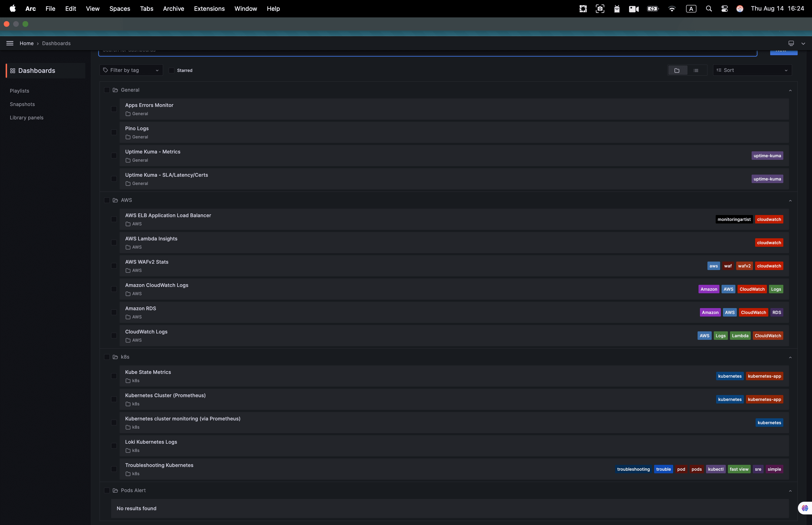Open the Spaces menu in menu bar
The image size is (812, 525).
pos(120,8)
